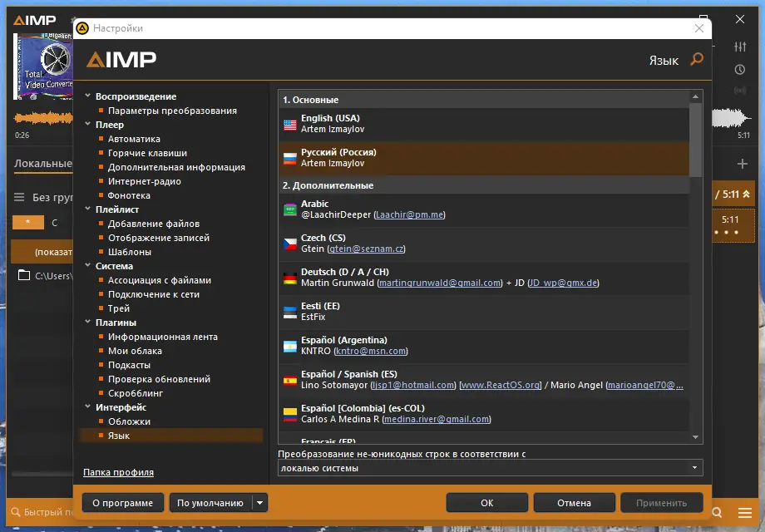The width and height of the screenshot is (765, 532).
Task: Click the search icon in main window bottom right
Action: (x=717, y=513)
